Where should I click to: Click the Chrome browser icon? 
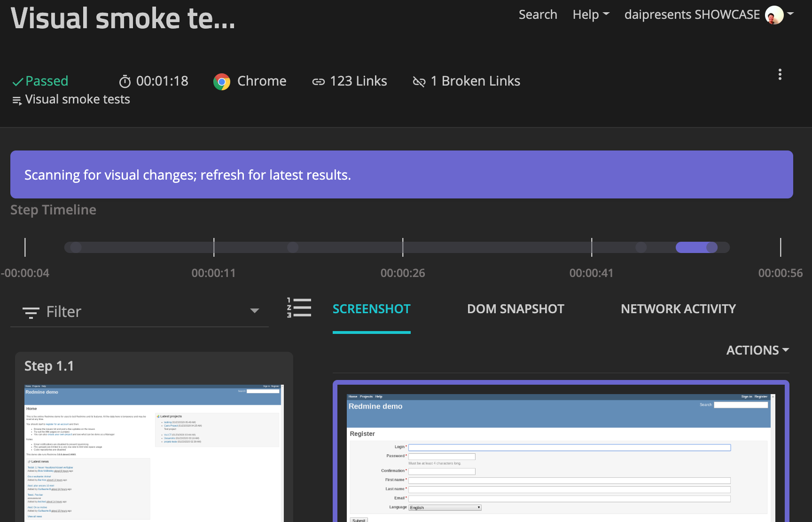coord(222,81)
